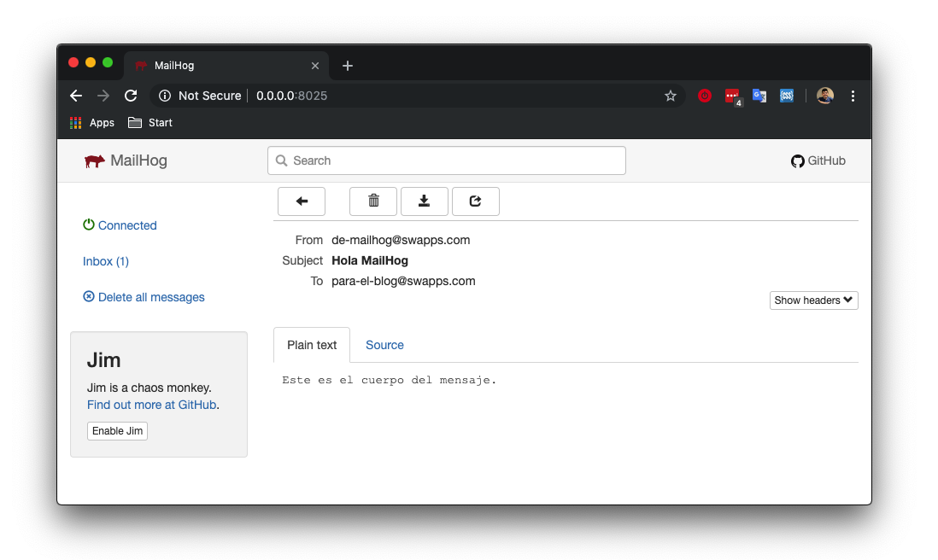The image size is (938, 560).
Task: Click the Delete all messages link
Action: click(x=151, y=297)
